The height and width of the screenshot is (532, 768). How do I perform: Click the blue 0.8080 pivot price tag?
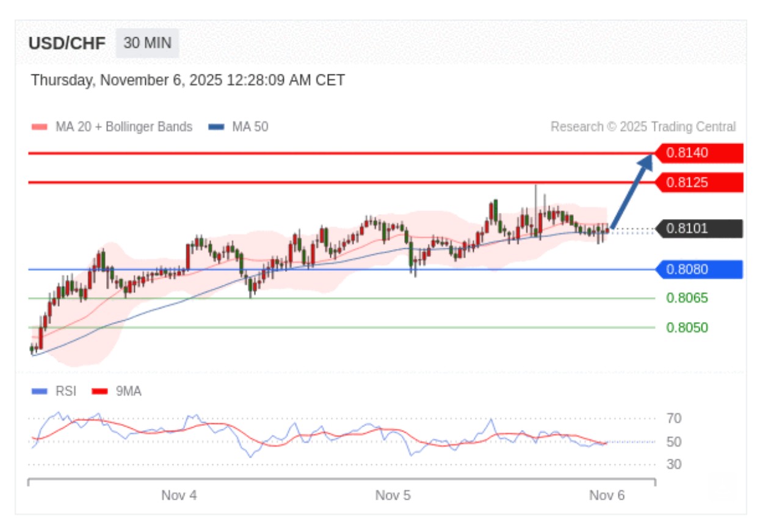click(x=698, y=269)
